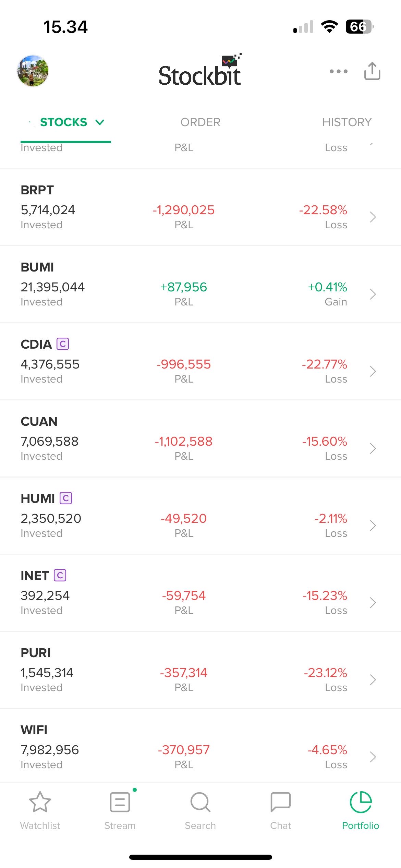Switch to the HISTORY tab
Screen dimensions: 401x868
(x=347, y=122)
